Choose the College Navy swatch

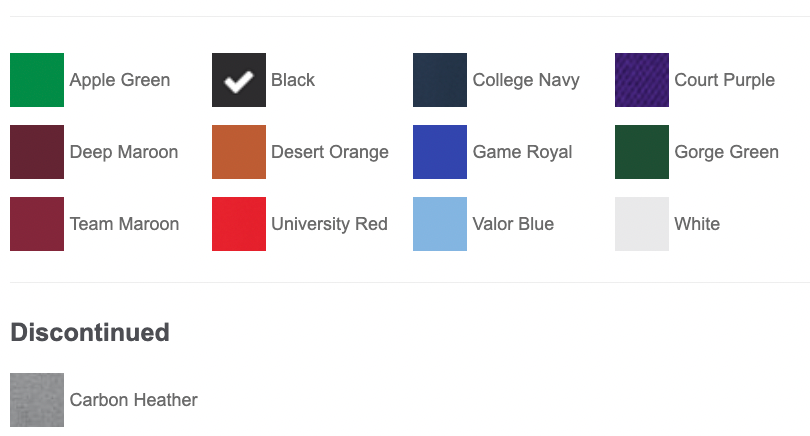[440, 80]
